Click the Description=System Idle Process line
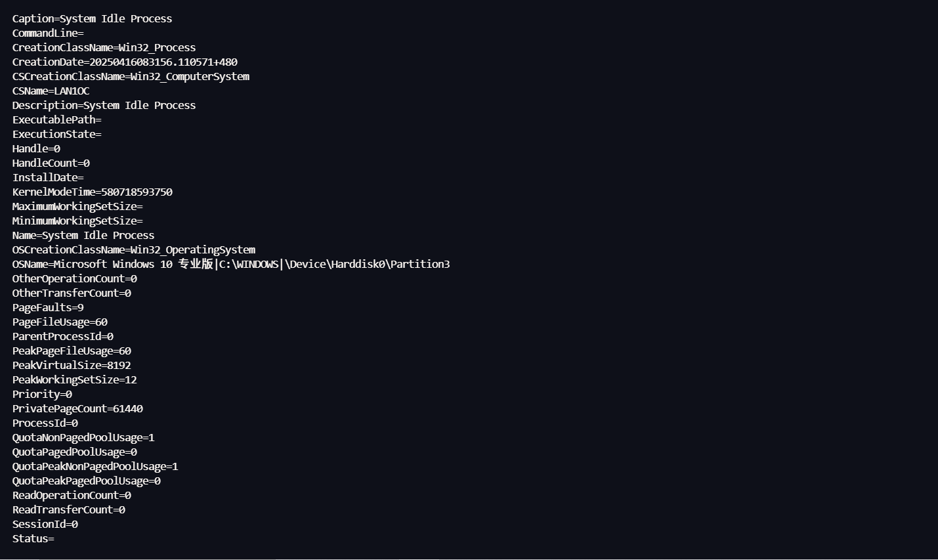This screenshot has height=560, width=938. [x=104, y=105]
